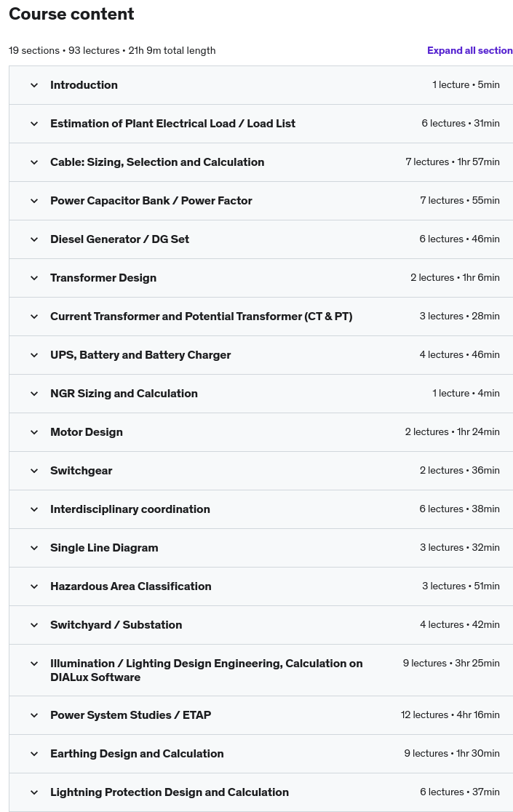This screenshot has width=513, height=812.
Task: Select Earthing Design and Calculation row
Action: click(x=261, y=754)
